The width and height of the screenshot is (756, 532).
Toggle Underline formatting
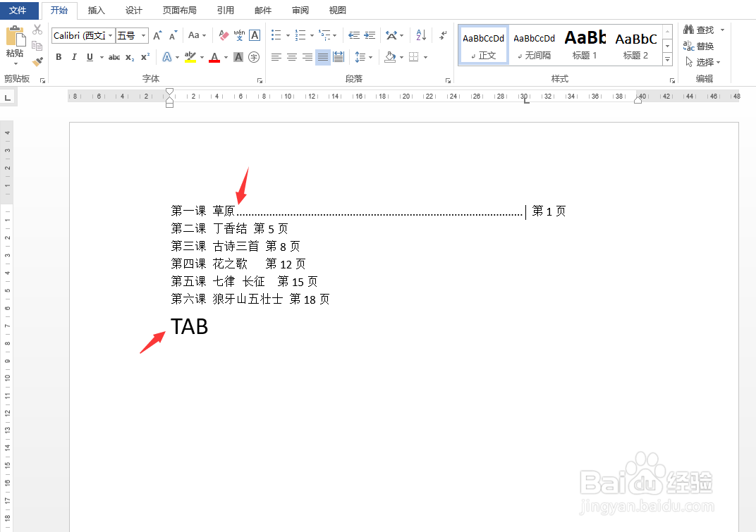[90, 57]
